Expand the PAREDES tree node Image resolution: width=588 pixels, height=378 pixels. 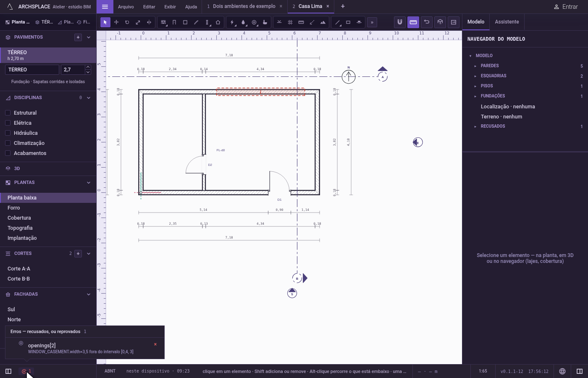(x=475, y=66)
